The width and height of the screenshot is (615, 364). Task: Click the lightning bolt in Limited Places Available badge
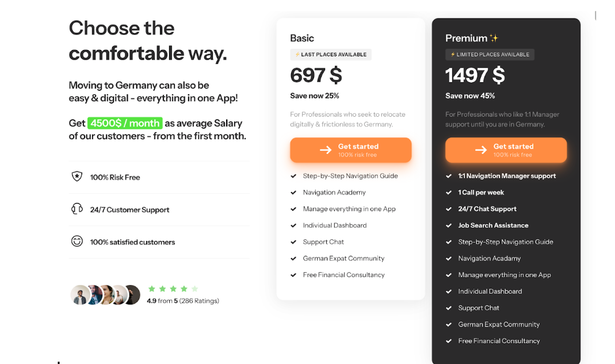tap(453, 55)
